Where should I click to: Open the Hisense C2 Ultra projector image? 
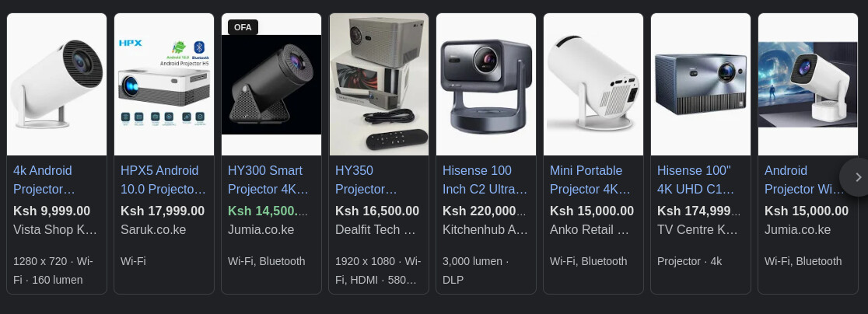(x=486, y=84)
